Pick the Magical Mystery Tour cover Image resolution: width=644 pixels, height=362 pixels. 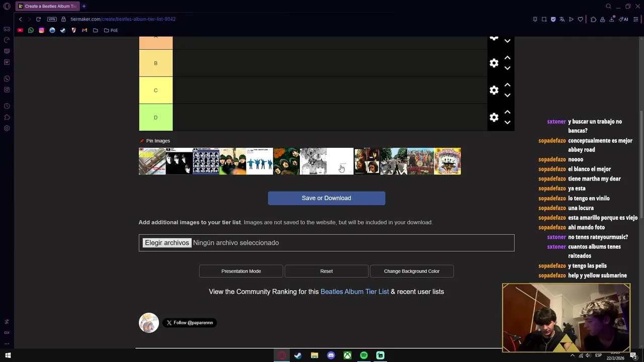click(x=447, y=161)
